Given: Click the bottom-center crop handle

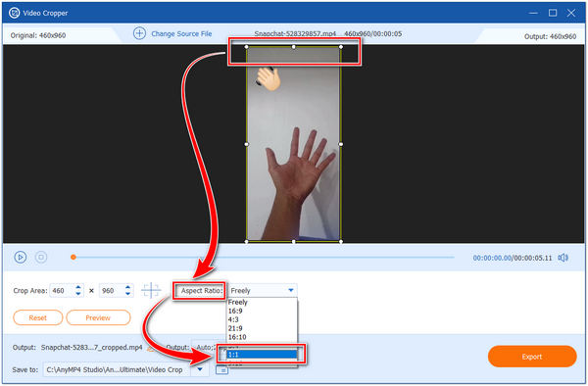Looking at the screenshot, I should pos(294,242).
